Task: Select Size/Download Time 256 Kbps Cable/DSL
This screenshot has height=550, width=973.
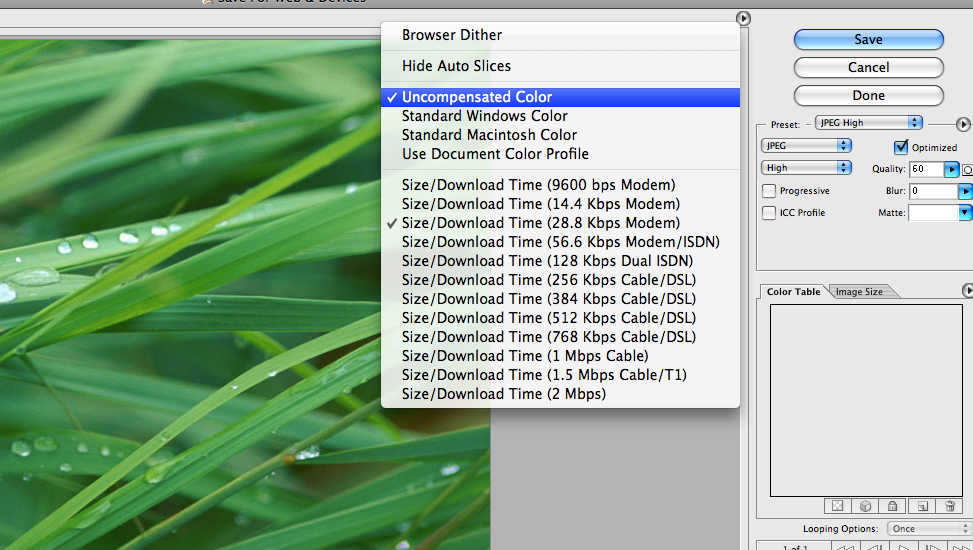Action: point(560,280)
